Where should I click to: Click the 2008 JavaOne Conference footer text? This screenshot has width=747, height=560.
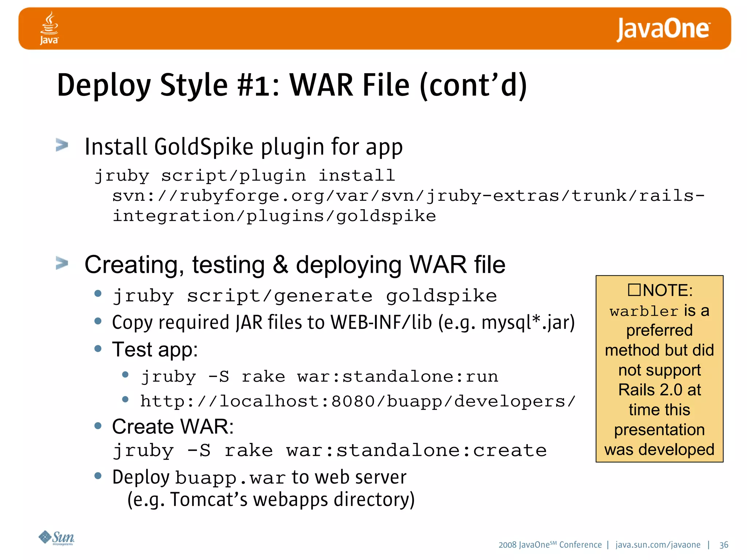point(550,545)
